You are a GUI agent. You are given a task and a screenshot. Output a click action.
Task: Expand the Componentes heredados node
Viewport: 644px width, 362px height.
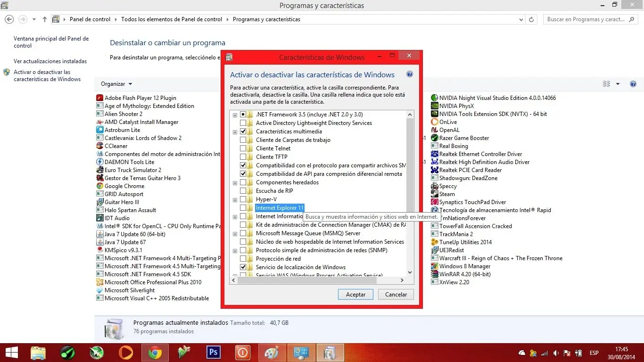[x=235, y=183]
